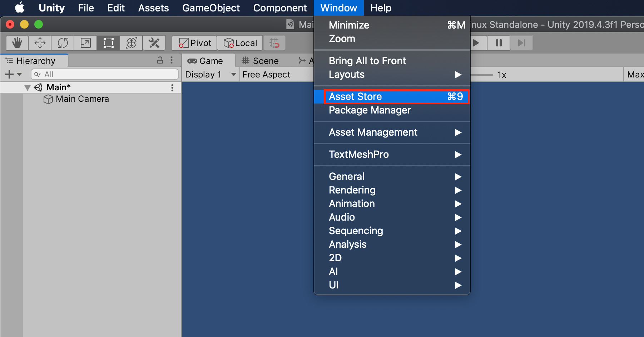
Task: Open Asset Store from the Window menu
Action: [x=355, y=96]
